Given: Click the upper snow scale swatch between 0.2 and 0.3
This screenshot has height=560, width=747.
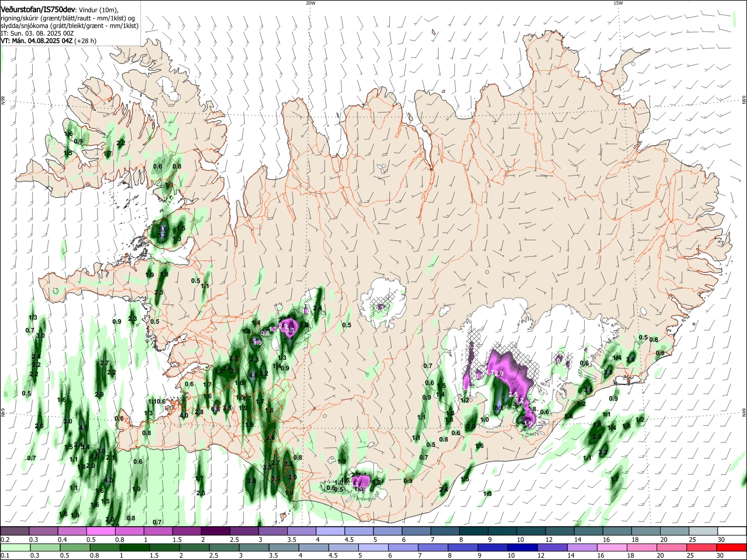Looking at the screenshot, I should coord(15,531).
